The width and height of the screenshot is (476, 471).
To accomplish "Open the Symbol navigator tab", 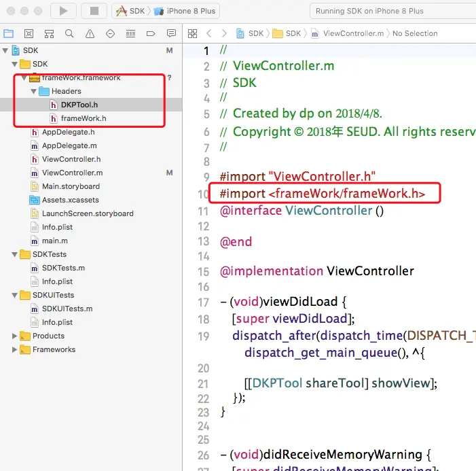I will click(49, 33).
